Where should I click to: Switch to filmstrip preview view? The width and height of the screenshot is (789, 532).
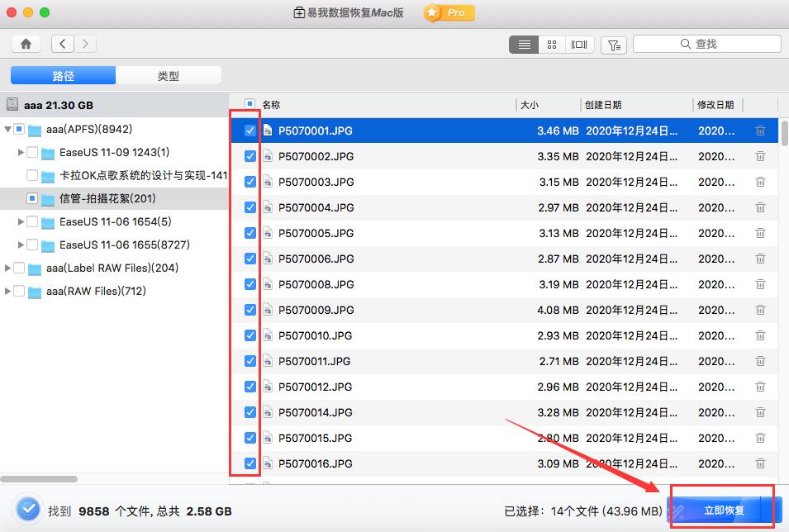[579, 45]
